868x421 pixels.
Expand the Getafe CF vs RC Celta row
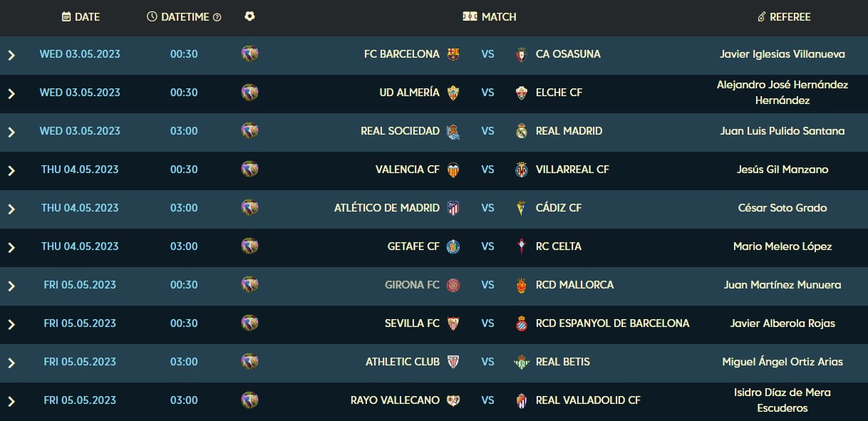click(x=11, y=246)
